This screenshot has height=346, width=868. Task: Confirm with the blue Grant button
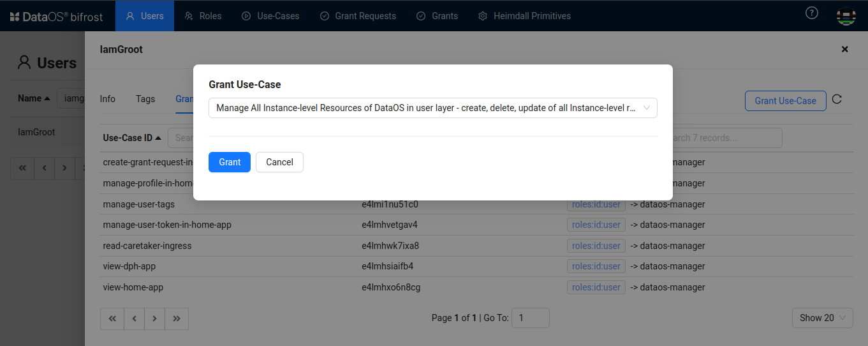(230, 162)
